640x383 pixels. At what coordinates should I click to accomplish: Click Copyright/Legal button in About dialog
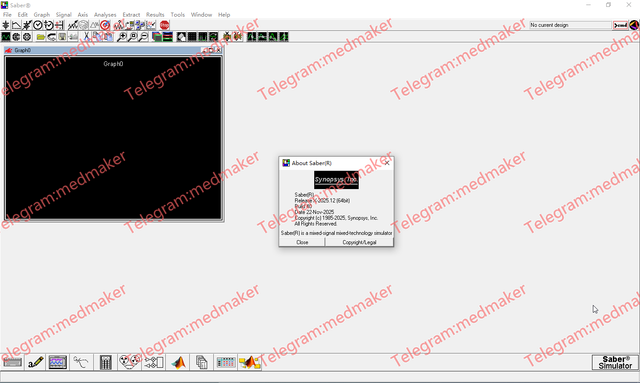click(359, 242)
